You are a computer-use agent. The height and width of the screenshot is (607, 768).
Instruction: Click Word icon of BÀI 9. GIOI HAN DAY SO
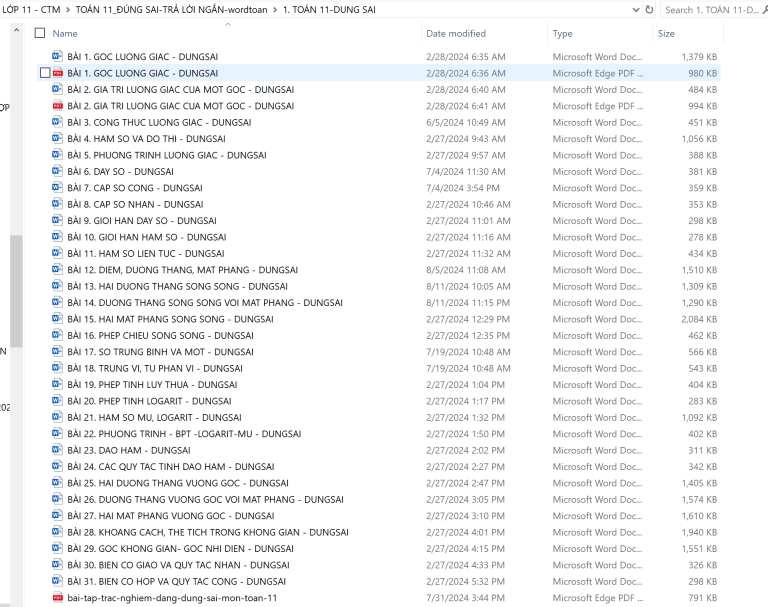coord(57,220)
